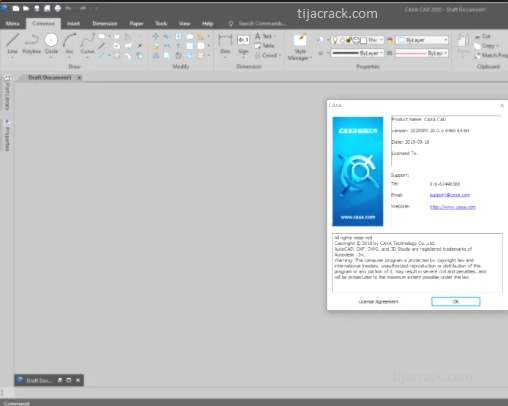The height and width of the screenshot is (406, 508).
Task: Open the Help tab
Action: [x=207, y=23]
